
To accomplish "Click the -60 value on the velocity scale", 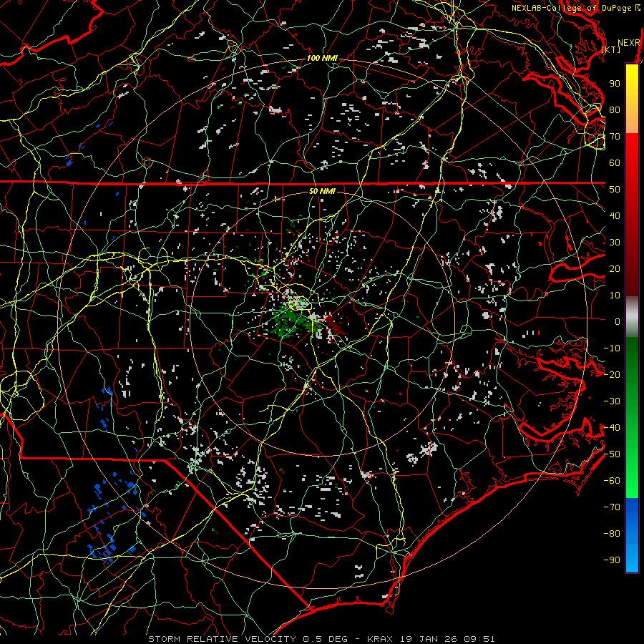I will tap(612, 481).
